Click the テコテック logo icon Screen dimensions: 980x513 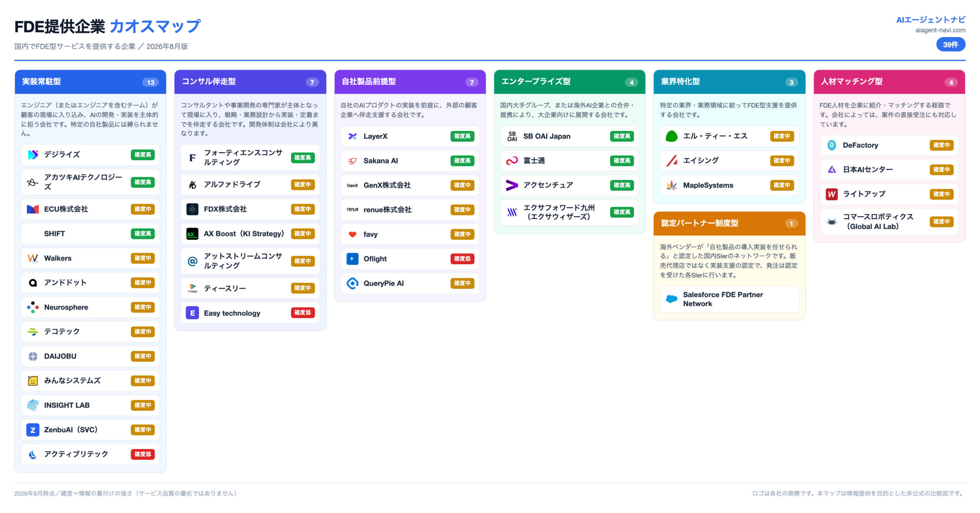(x=33, y=332)
